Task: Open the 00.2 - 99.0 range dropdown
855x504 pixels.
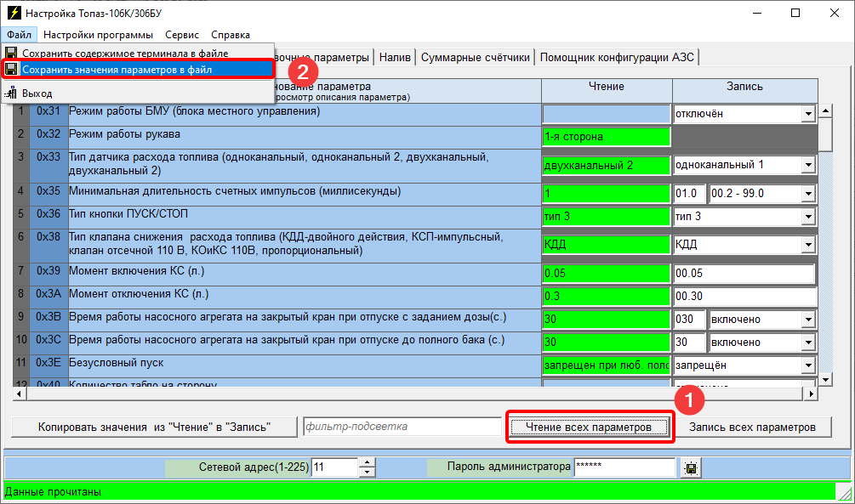Action: pyautogui.click(x=808, y=194)
